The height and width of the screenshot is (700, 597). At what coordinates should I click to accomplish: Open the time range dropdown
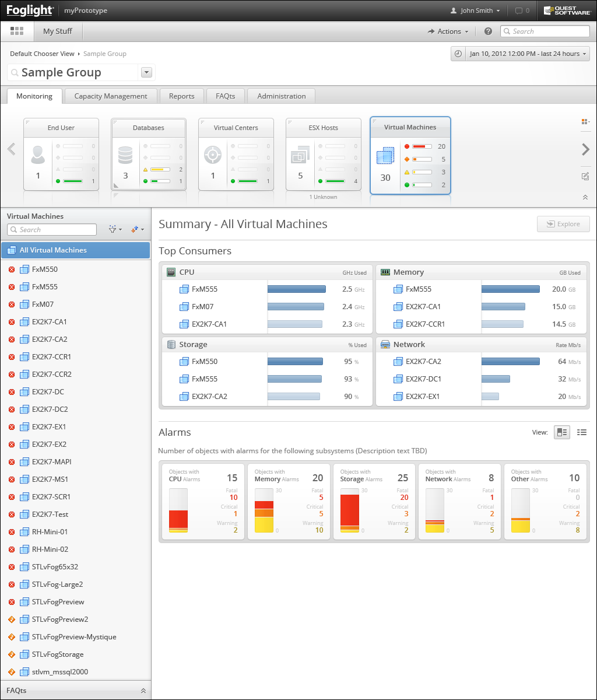(520, 54)
